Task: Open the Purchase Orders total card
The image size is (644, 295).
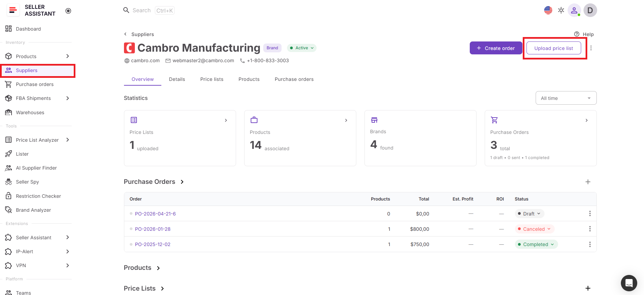Action: coord(541,138)
